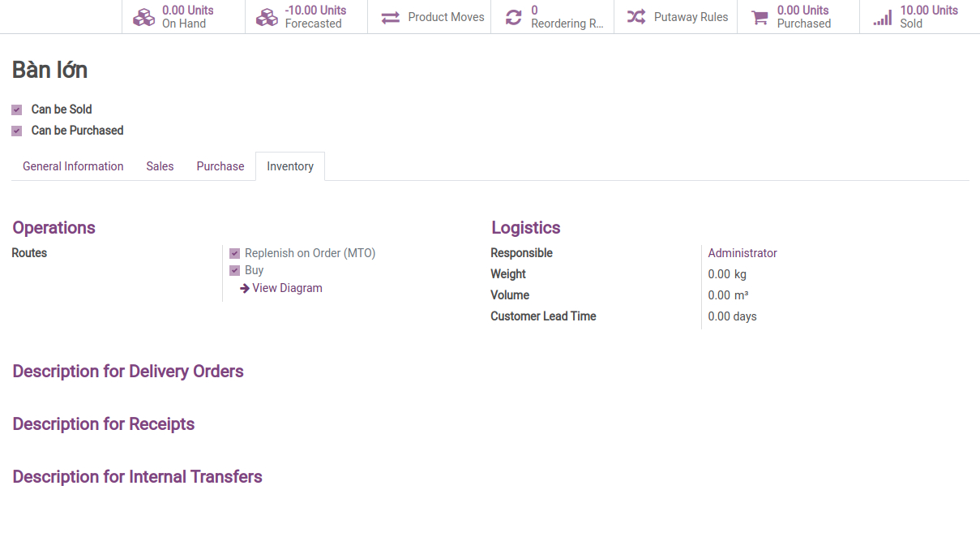Click the arrow icon before View Diagram

[x=244, y=288]
